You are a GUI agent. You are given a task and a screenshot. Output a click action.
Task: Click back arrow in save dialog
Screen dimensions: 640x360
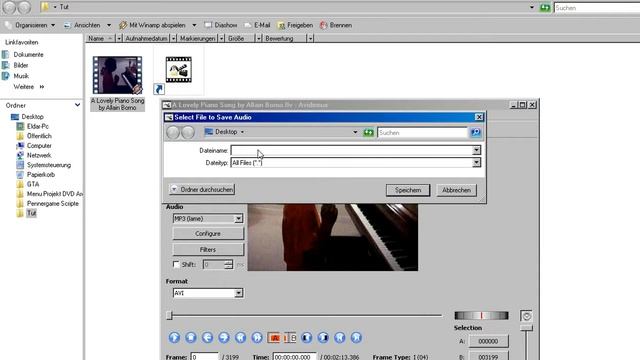point(173,132)
